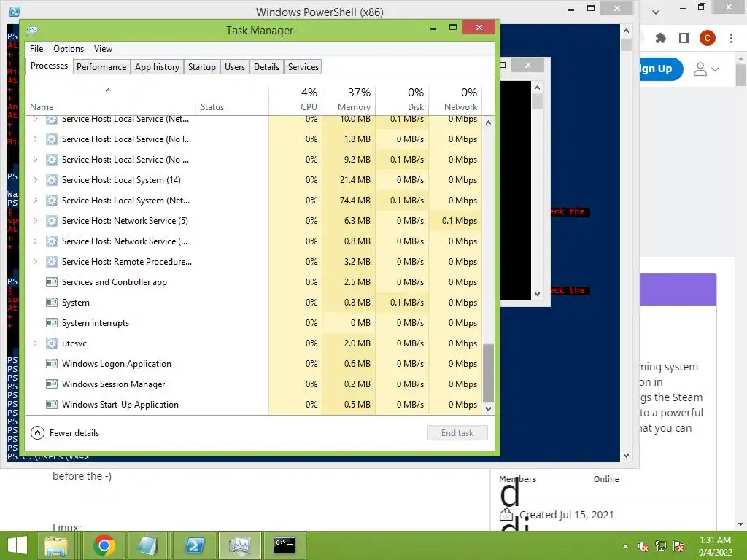
Task: Expand Service Host: Network Service (5) row
Action: (35, 221)
